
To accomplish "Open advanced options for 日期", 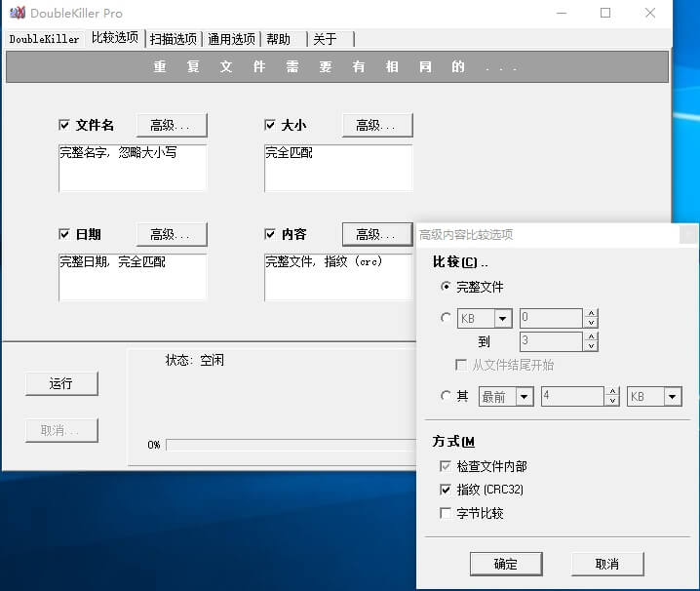I will [x=172, y=234].
